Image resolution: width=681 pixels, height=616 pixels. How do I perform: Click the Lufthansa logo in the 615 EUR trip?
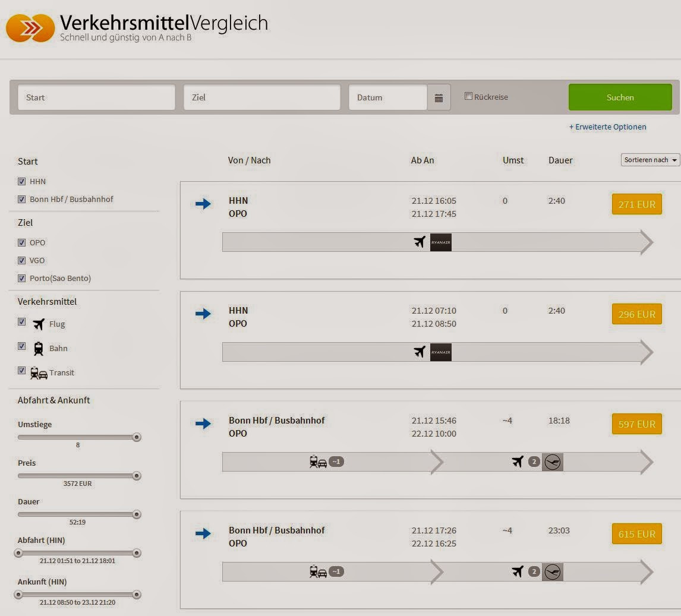553,571
